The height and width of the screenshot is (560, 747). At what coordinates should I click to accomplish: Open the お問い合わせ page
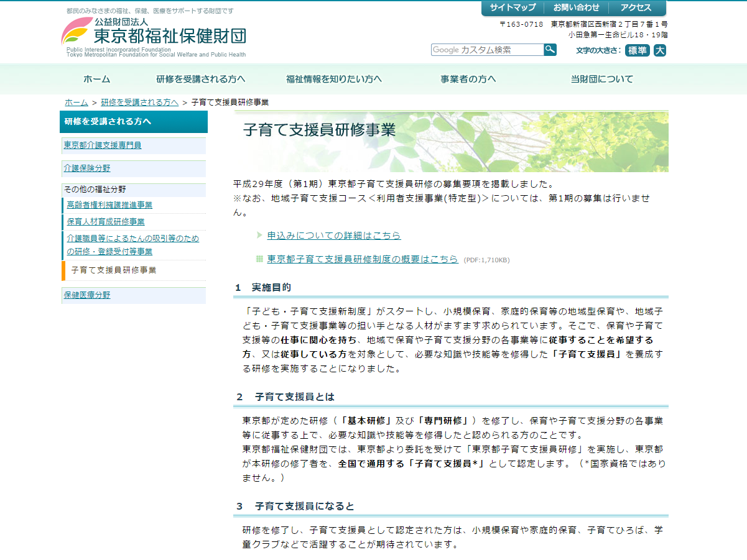[576, 7]
